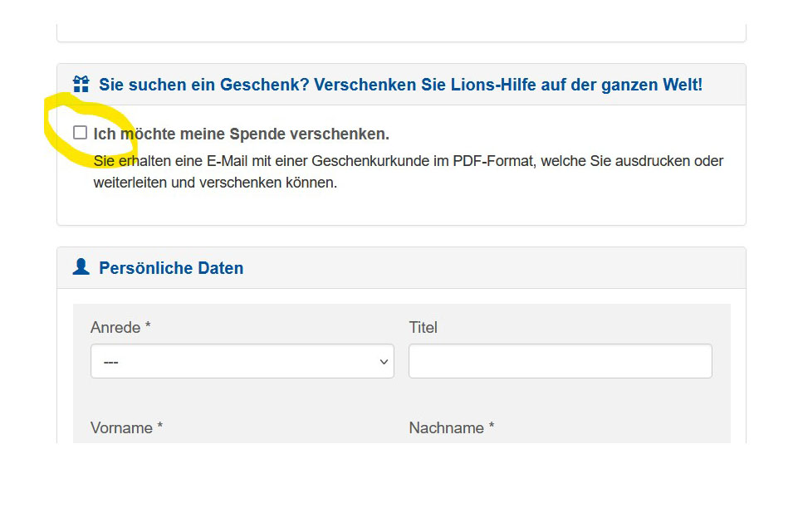Click the 'Vorname *' field label
The height and width of the screenshot is (532, 798).
tap(127, 427)
